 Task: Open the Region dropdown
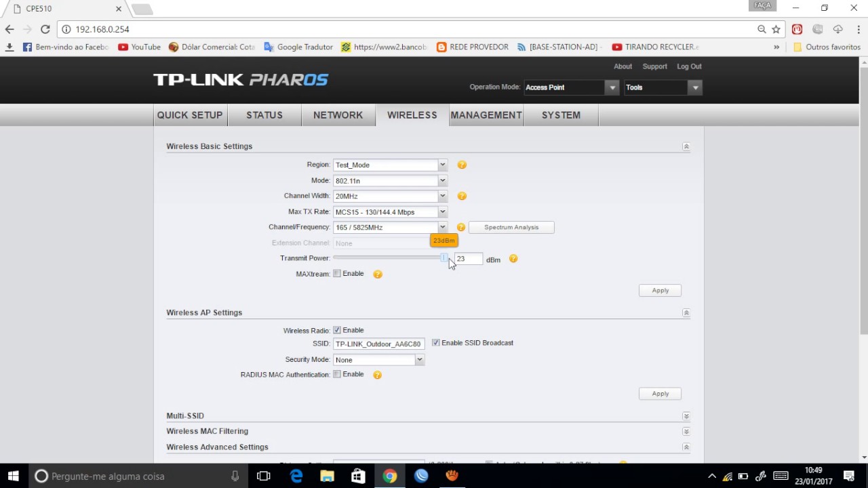point(390,165)
